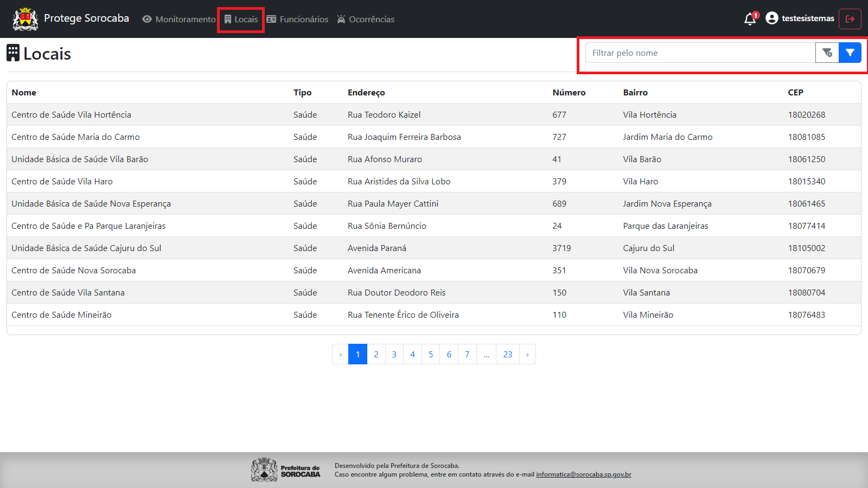Select row Centro de Saúde Nova Sorocaba
Viewport: 868px width, 488px height.
[434, 270]
